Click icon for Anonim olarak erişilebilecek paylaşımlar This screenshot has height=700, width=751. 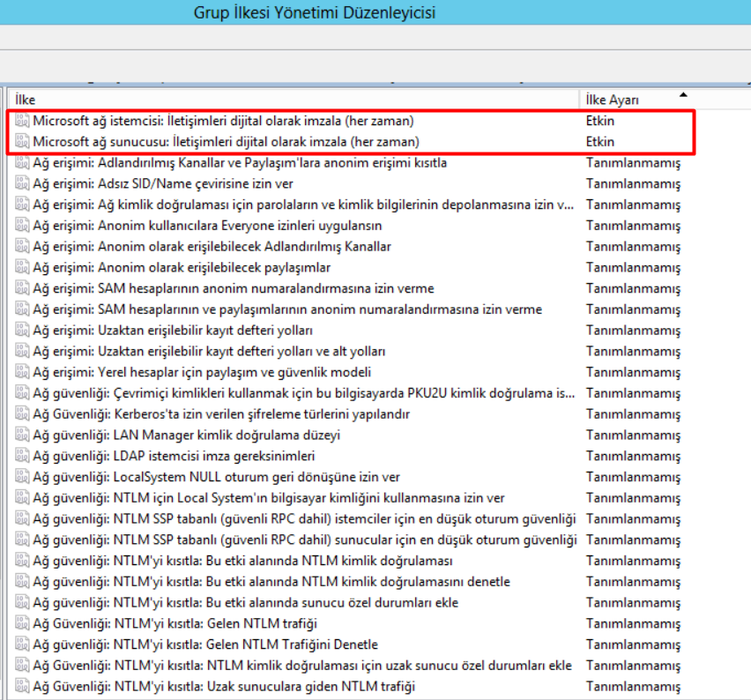pos(22,267)
